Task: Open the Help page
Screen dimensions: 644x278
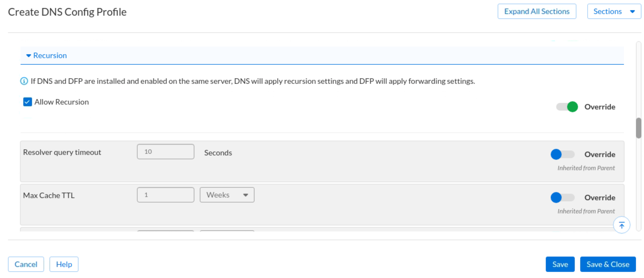Action: 64,264
